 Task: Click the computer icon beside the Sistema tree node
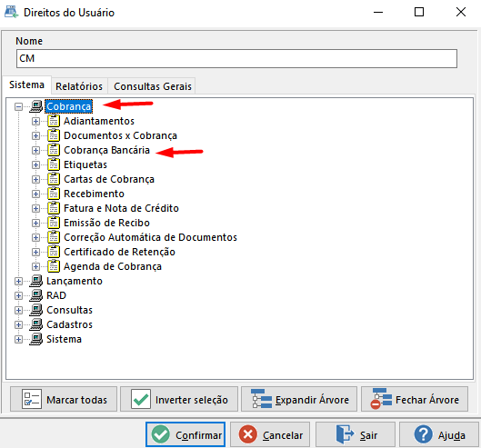click(36, 339)
